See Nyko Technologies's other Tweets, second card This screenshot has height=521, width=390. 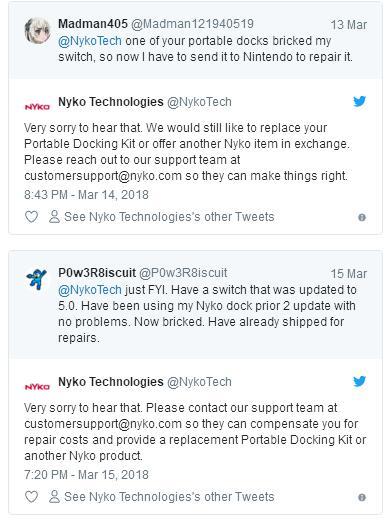point(161,497)
